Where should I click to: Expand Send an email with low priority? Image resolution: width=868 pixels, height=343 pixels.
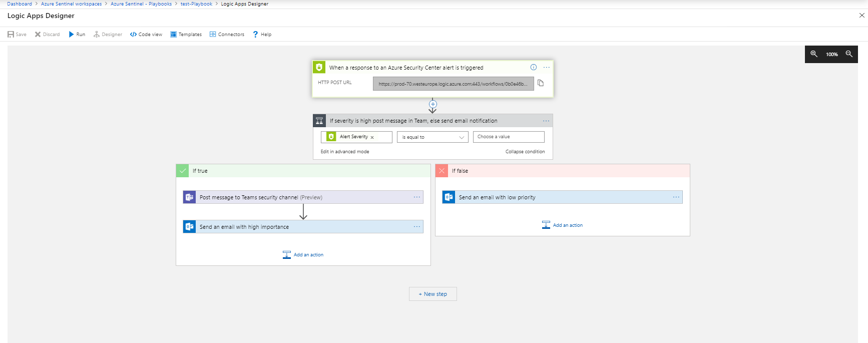(563, 197)
